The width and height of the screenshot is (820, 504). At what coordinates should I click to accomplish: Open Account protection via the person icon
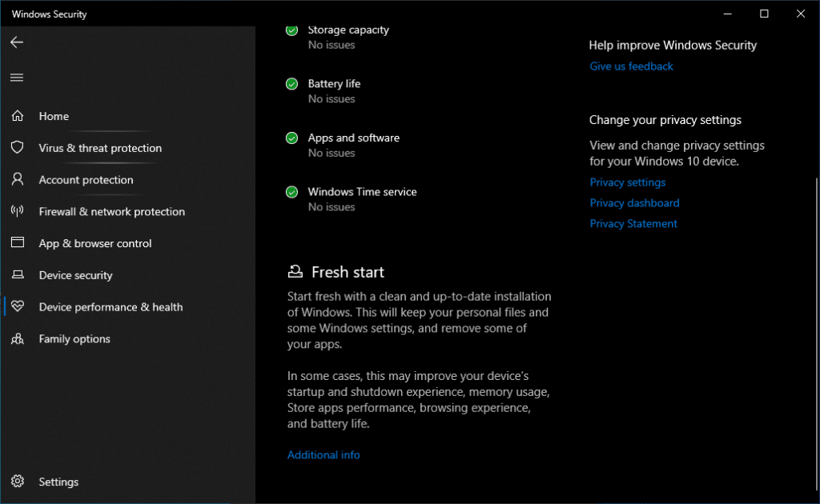click(17, 179)
